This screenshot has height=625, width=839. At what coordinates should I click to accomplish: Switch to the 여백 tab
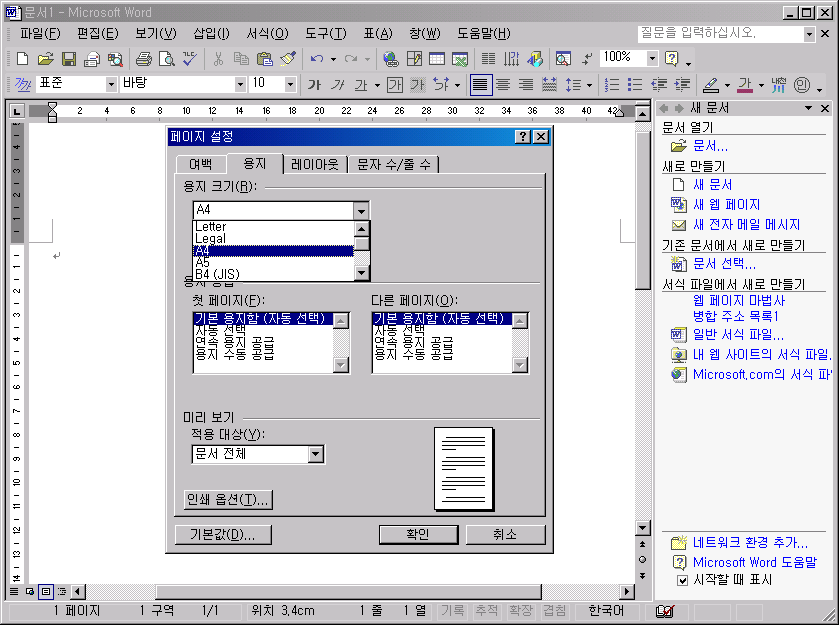coord(201,164)
